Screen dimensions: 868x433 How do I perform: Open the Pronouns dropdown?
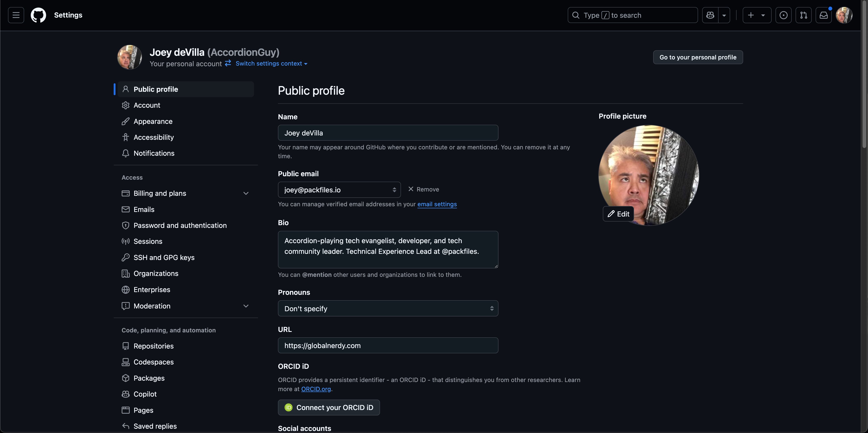(x=388, y=308)
